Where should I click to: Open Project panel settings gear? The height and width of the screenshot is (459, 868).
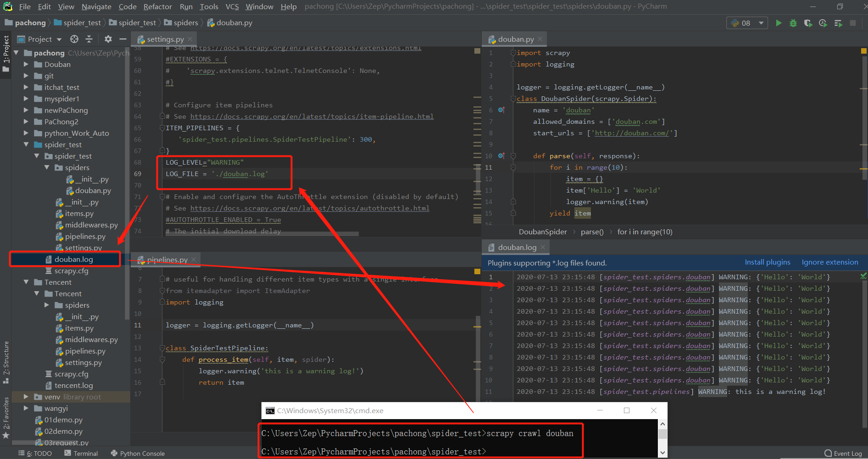108,39
